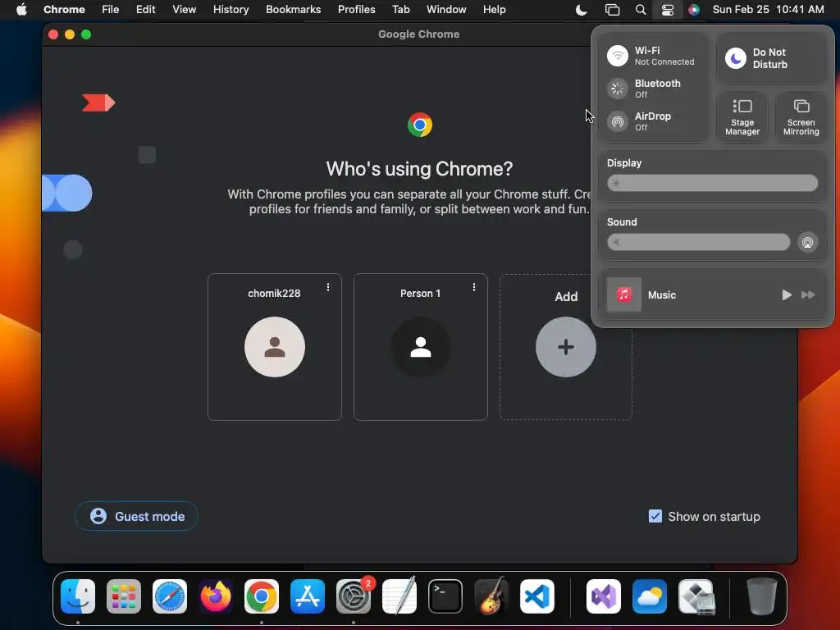This screenshot has height=630, width=840.
Task: Click the Focus moon icon in menu bar
Action: tap(582, 10)
